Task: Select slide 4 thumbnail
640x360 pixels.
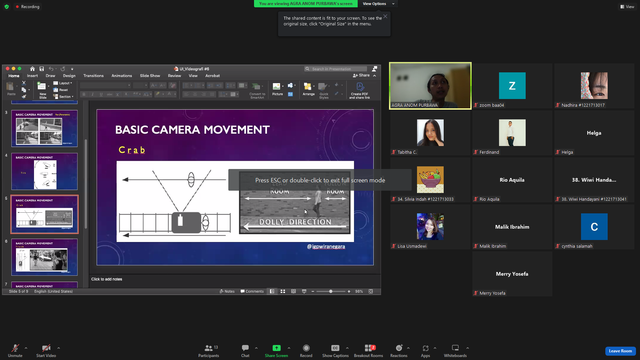Action: [44, 171]
